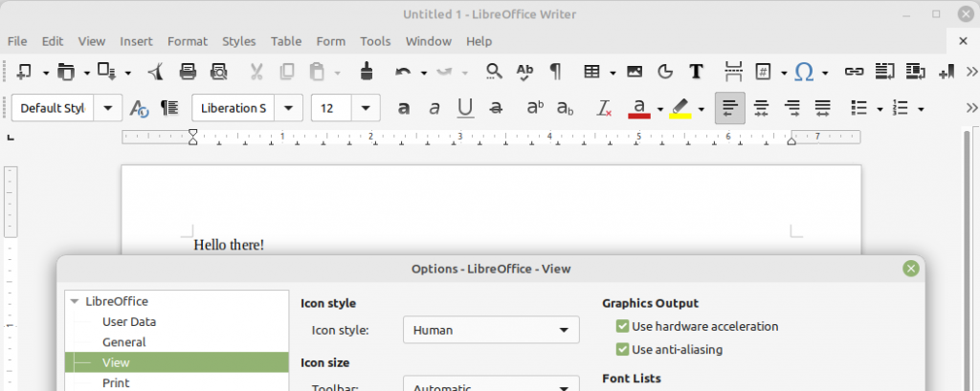Disable Use hardware acceleration checkbox
The height and width of the screenshot is (391, 980).
click(623, 326)
